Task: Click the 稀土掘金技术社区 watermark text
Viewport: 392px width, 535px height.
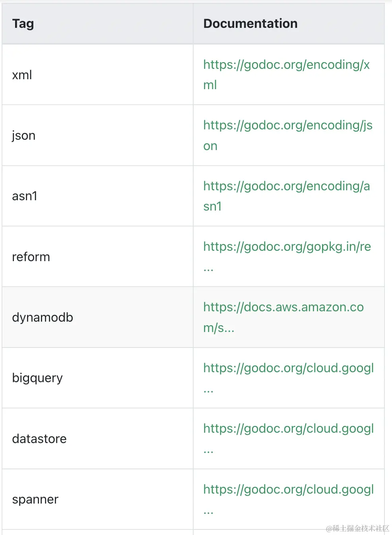Action: pos(361,528)
